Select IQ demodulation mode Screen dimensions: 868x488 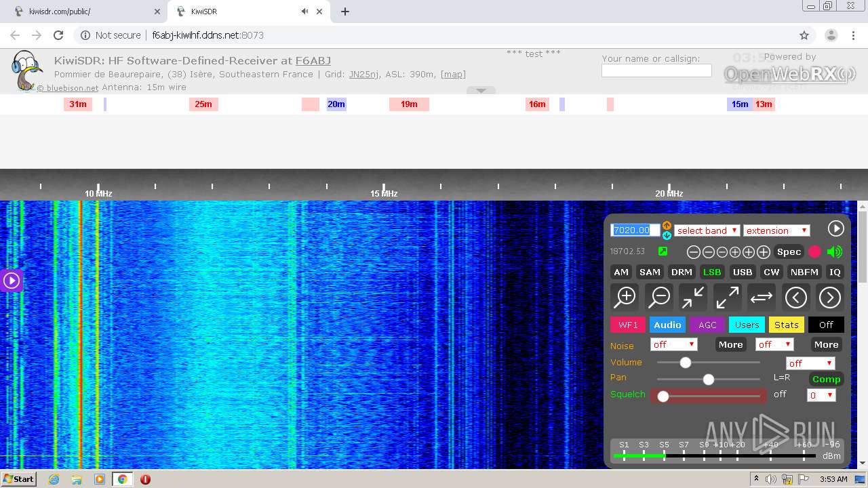835,272
